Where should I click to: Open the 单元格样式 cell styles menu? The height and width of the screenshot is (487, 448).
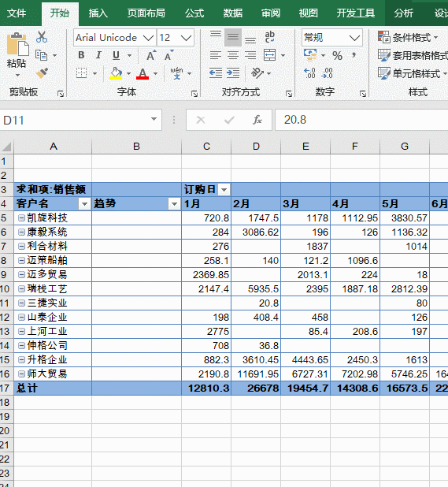[x=412, y=73]
